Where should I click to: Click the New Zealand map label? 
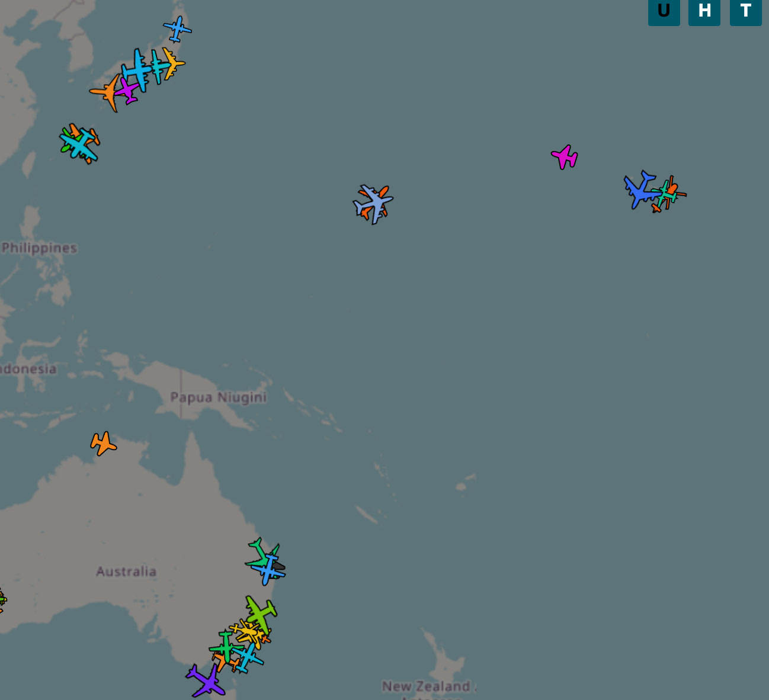click(427, 686)
